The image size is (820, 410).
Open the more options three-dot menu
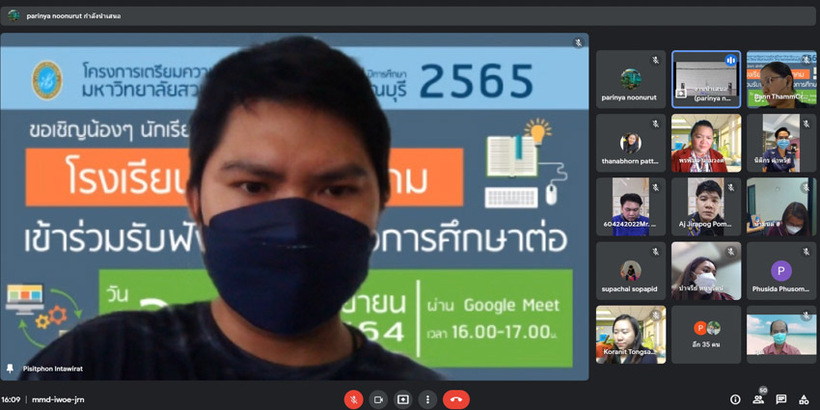tap(426, 398)
